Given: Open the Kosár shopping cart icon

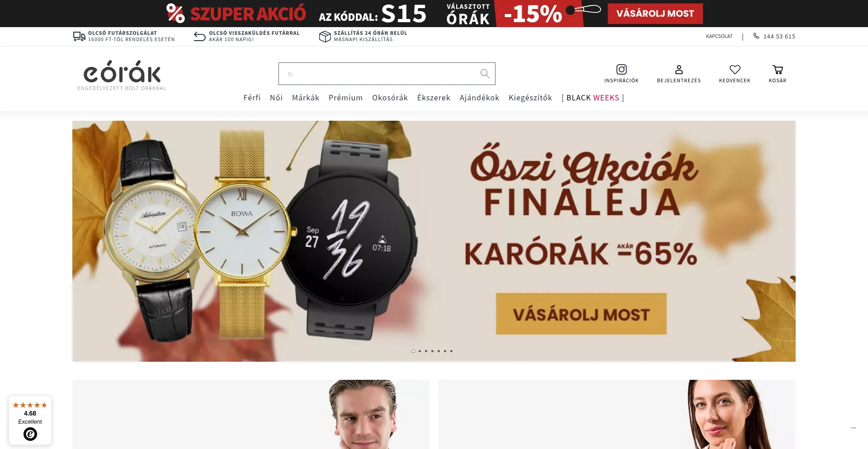Looking at the screenshot, I should pyautogui.click(x=778, y=69).
